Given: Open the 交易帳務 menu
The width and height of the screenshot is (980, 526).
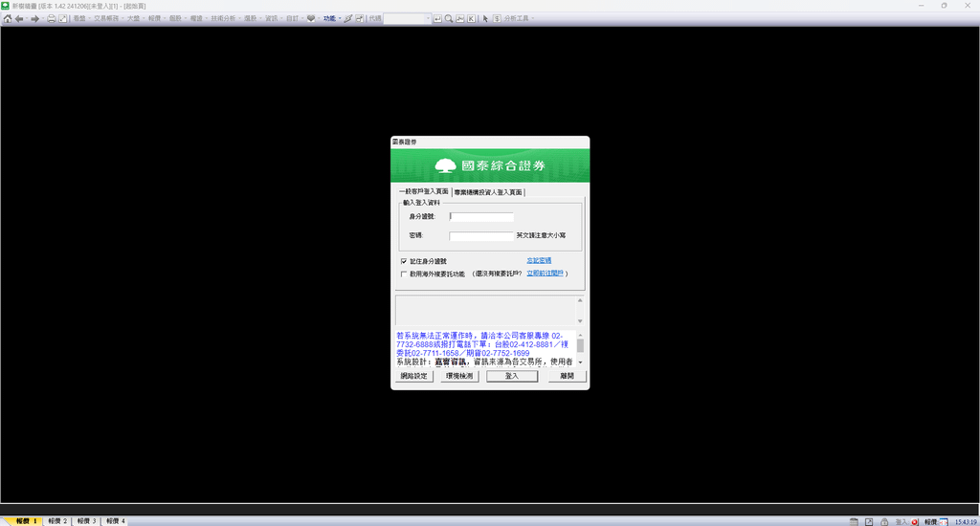Looking at the screenshot, I should point(105,19).
